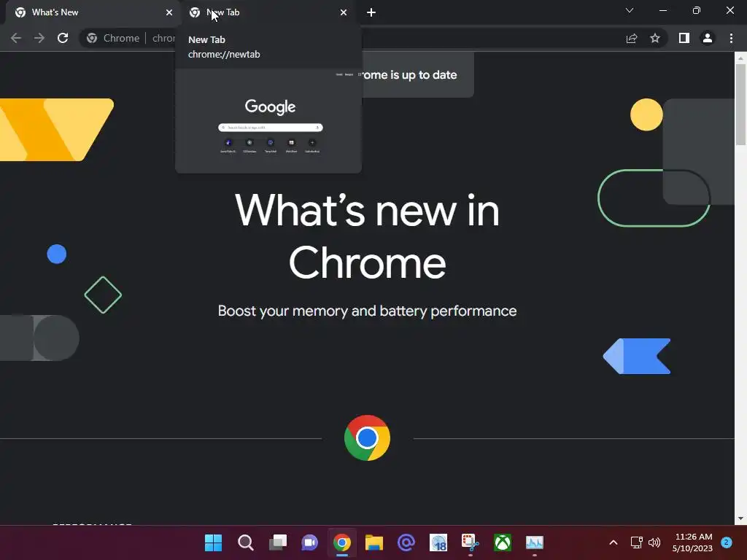The height and width of the screenshot is (560, 747).
Task: Close the What's New tab
Action: coord(169,12)
